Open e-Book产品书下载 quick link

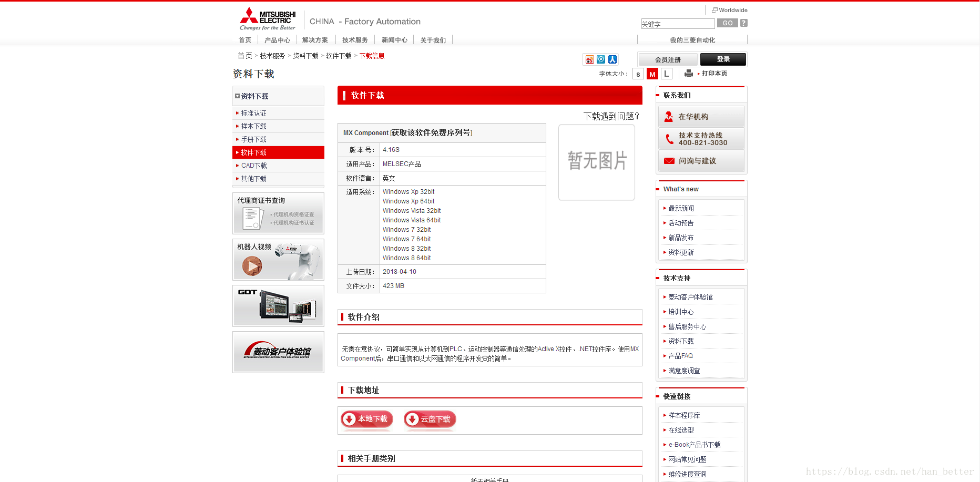[695, 445]
